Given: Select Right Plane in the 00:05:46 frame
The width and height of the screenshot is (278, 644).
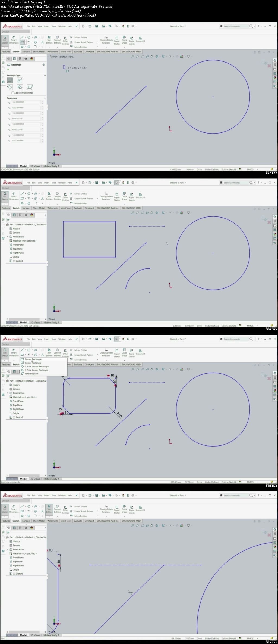Looking at the screenshot, I should pyautogui.click(x=18, y=566).
